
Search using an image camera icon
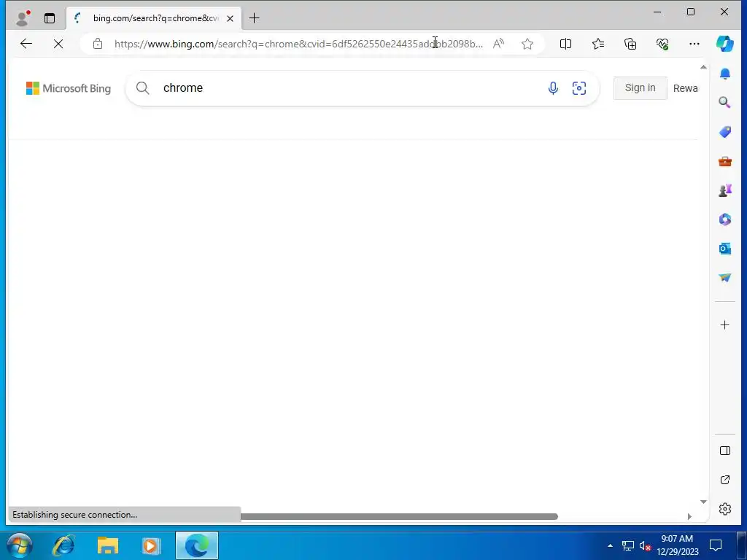click(x=578, y=88)
